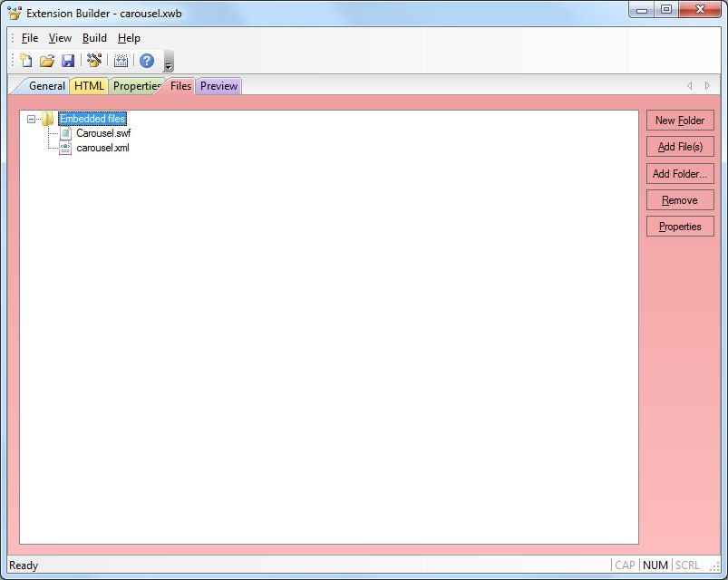Open the toolbar overflow options arrow
728x580 pixels.
[169, 61]
